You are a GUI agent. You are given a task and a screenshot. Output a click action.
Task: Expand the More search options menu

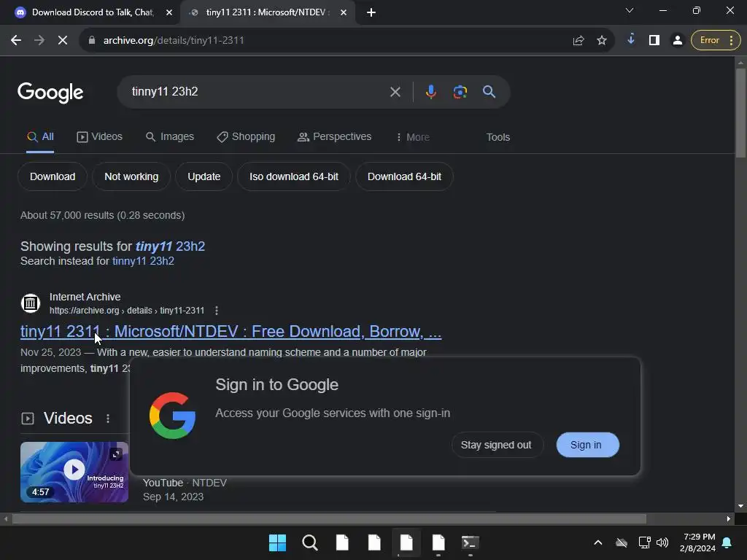[x=413, y=137]
